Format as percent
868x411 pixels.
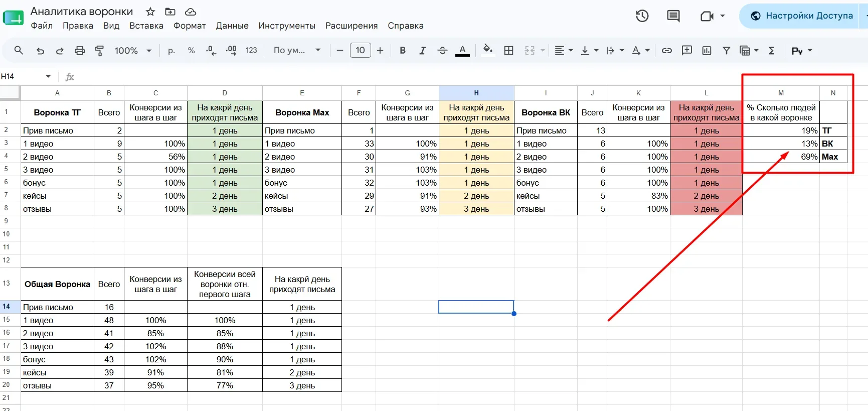click(191, 50)
